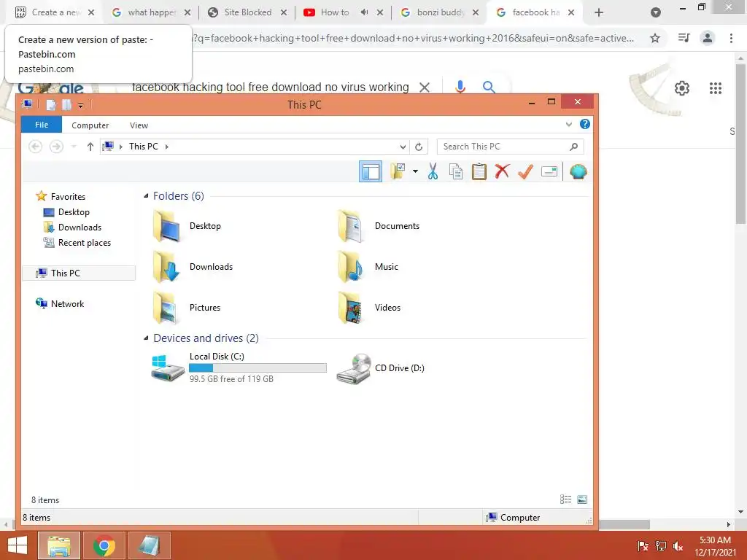This screenshot has width=747, height=560.
Task: Collapse the Devices and drives group
Action: click(146, 338)
